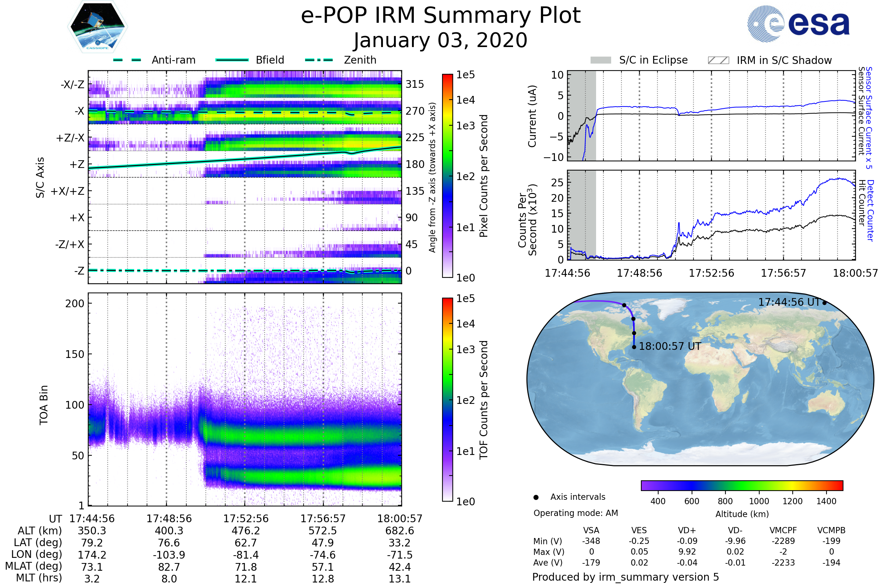Click the Operating mode: AM label
Image resolution: width=882 pixels, height=588 pixels.
pos(576,513)
